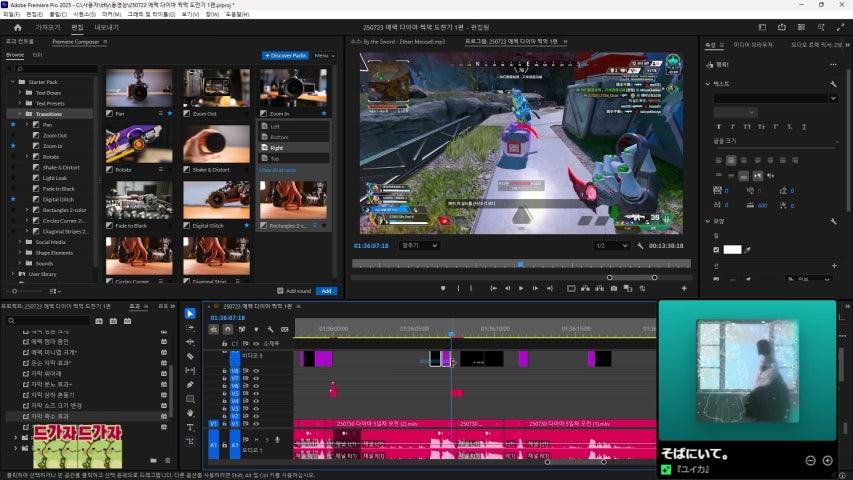The height and width of the screenshot is (480, 853).
Task: Add marker in Program Monitor
Action: [443, 288]
